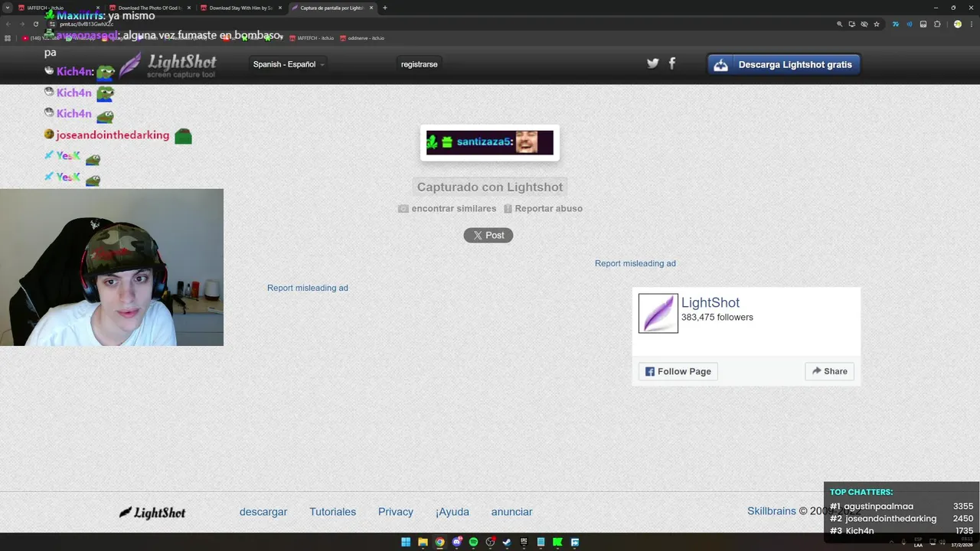980x551 pixels.
Task: Expand the Spanish - Español language dropdown
Action: 289,64
